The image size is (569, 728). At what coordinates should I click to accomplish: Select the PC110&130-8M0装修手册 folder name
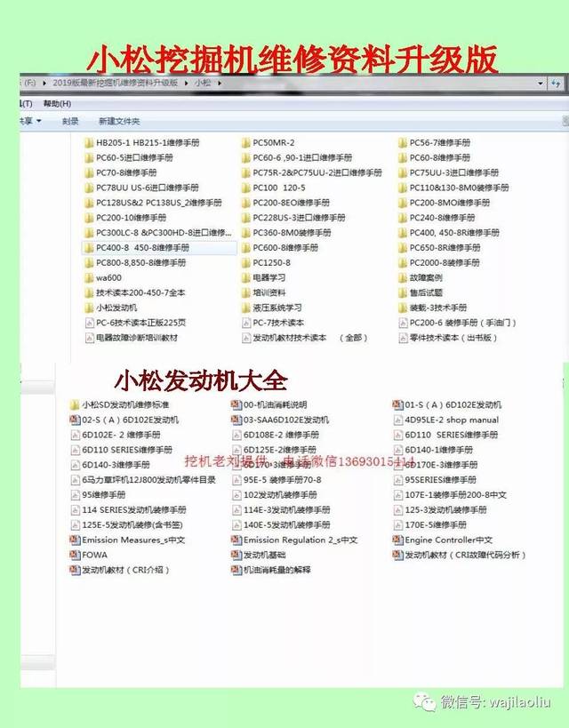[x=459, y=188]
